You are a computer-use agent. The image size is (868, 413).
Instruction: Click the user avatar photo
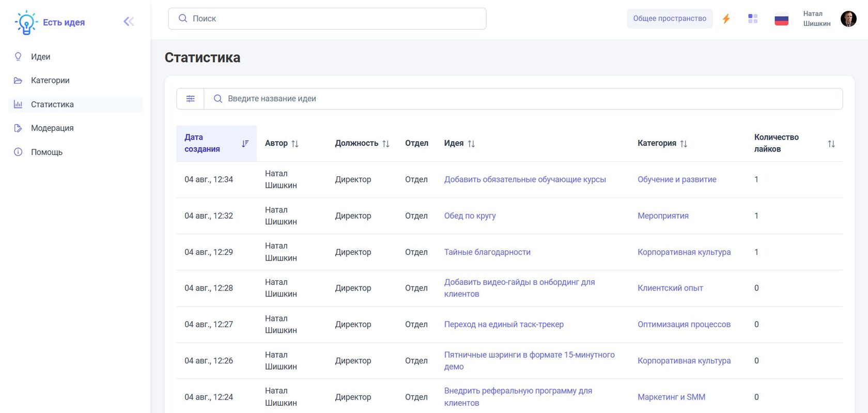point(848,19)
